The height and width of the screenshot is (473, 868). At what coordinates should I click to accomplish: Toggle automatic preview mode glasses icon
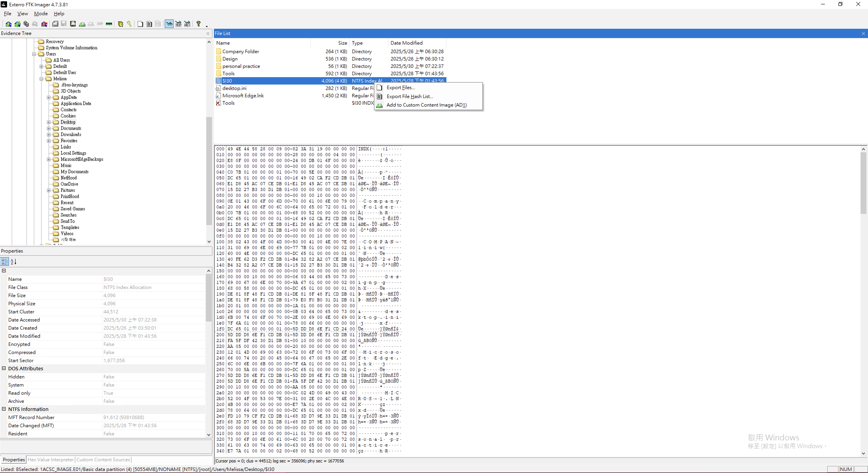pos(169,24)
